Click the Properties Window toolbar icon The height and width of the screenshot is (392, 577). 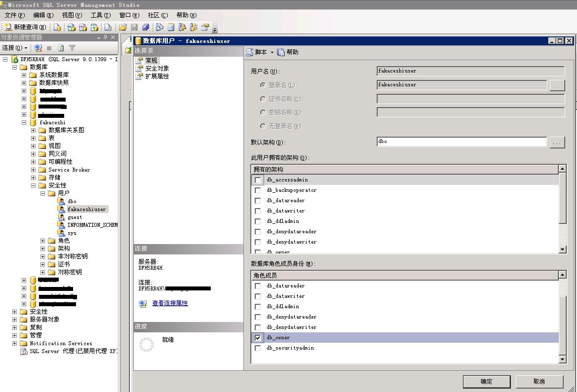pyautogui.click(x=205, y=27)
